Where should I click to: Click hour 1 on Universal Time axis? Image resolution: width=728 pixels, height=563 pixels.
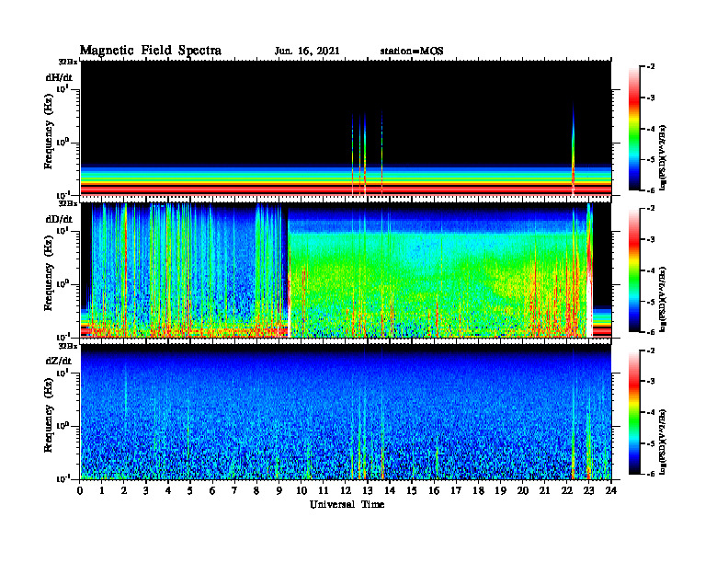102,491
